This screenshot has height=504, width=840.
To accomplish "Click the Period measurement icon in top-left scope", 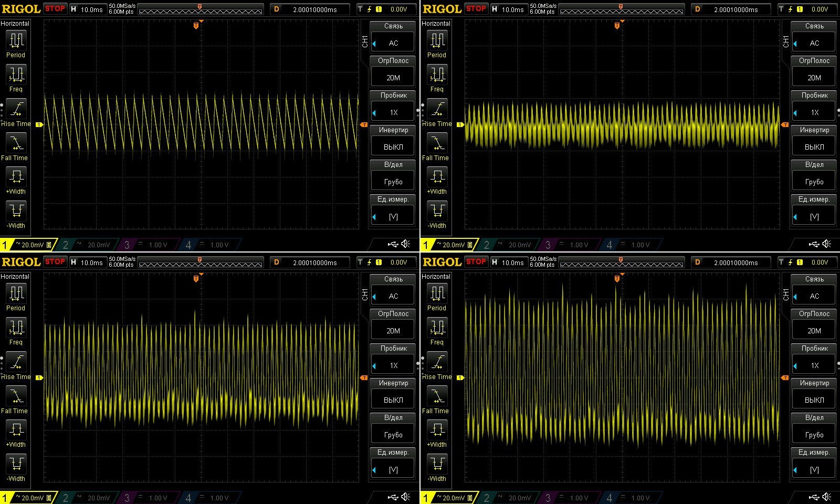I will click(16, 40).
